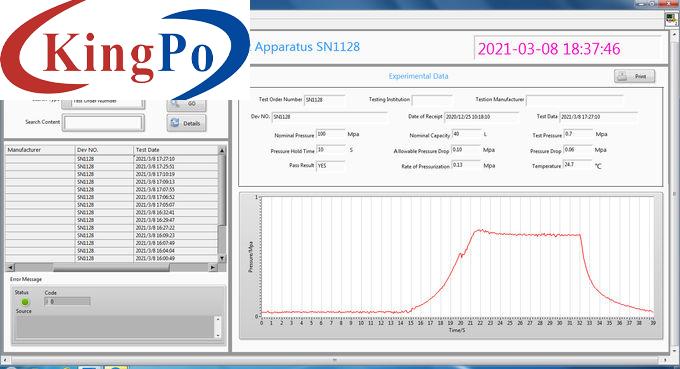Image resolution: width=680 pixels, height=369 pixels.
Task: Click the table's scroll right arrow
Action: pos(212,268)
